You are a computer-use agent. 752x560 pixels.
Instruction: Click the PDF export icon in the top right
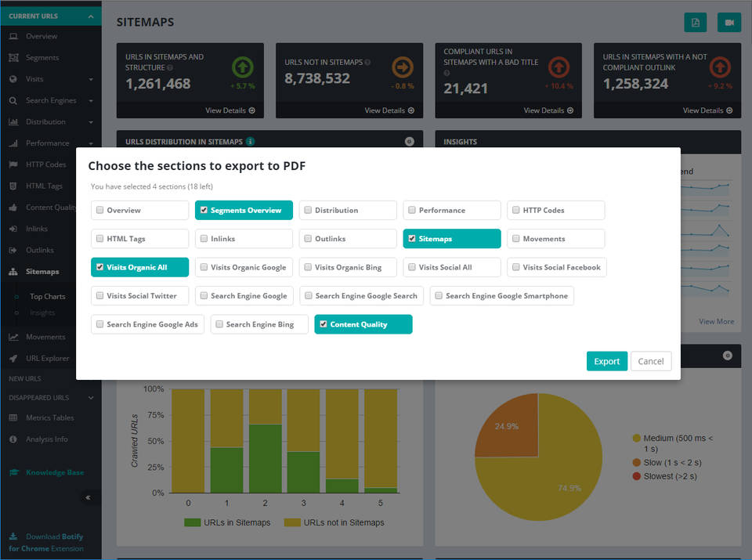pos(696,22)
